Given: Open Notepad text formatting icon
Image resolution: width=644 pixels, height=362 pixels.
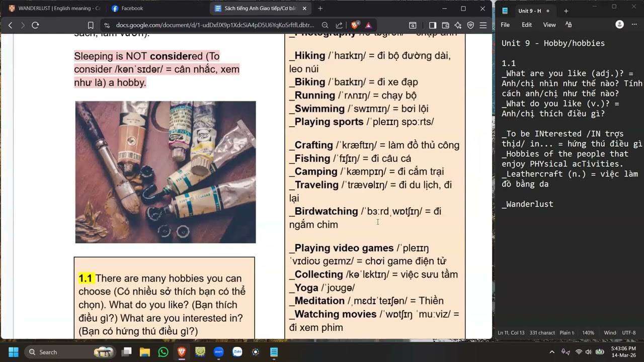Looking at the screenshot, I should click(569, 25).
